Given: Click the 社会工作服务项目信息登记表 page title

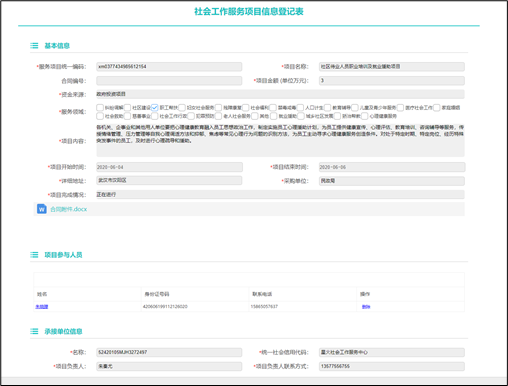Looking at the screenshot, I should coord(249,12).
